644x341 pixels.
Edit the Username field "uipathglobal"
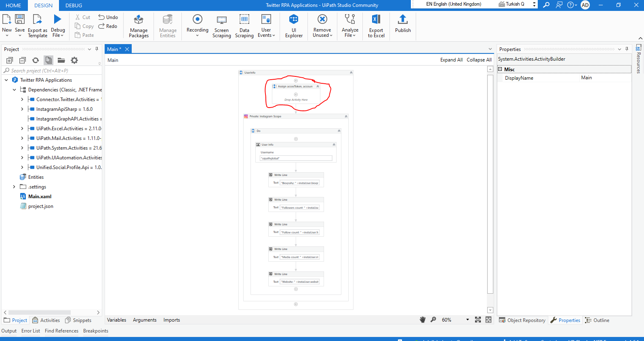point(296,158)
